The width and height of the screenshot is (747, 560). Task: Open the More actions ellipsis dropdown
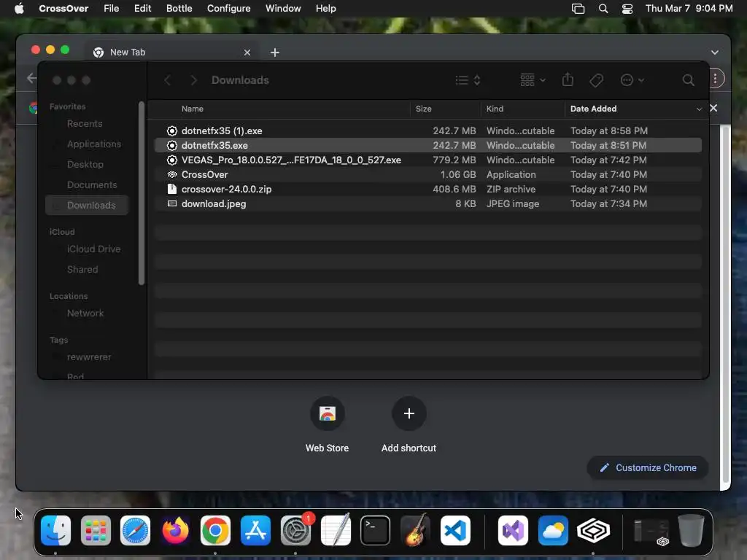(x=632, y=80)
